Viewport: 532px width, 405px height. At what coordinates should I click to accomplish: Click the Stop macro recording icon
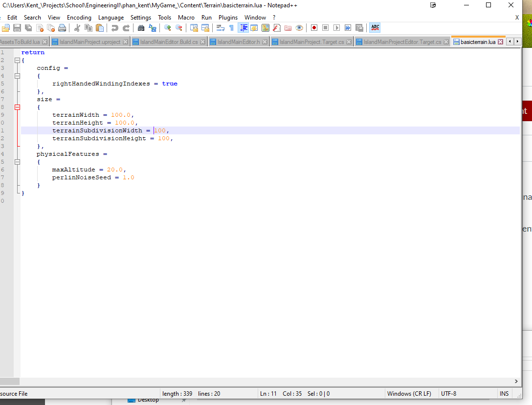(x=325, y=28)
